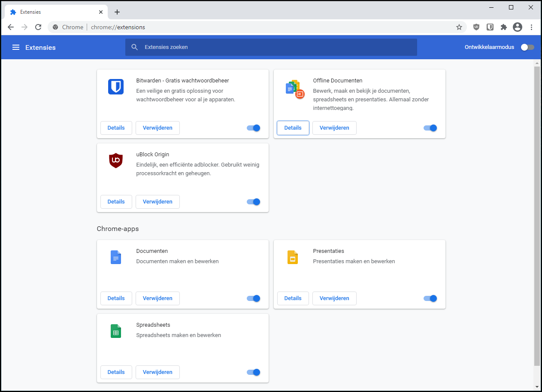
Task: Focus the Extensies zoeken search field
Action: [x=271, y=47]
